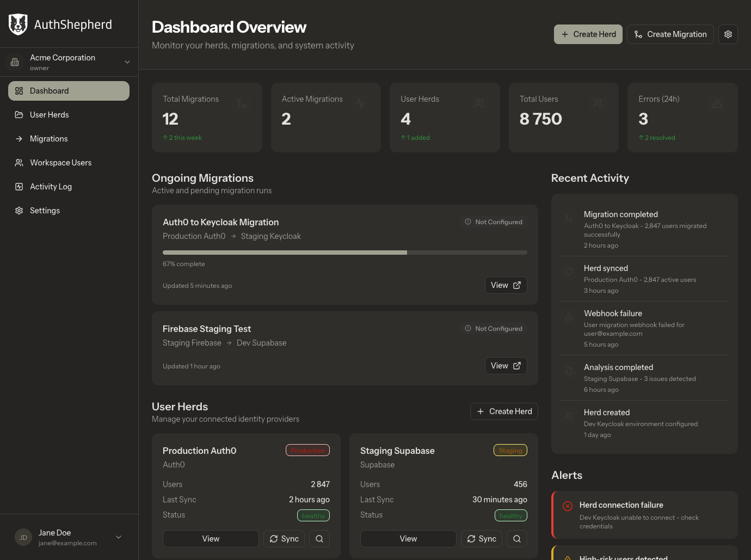The image size is (751, 560).
Task: Click the Not Configured indicator on Firebase Staging Test
Action: [x=493, y=328]
